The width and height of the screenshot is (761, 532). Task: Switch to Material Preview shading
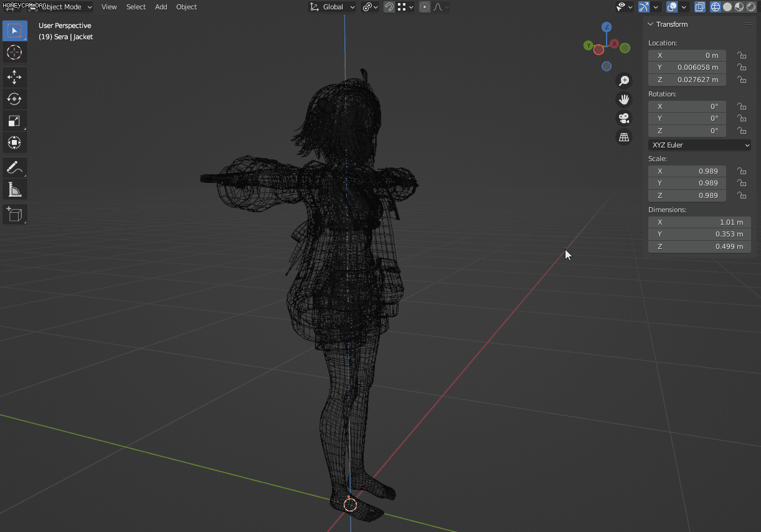click(739, 7)
